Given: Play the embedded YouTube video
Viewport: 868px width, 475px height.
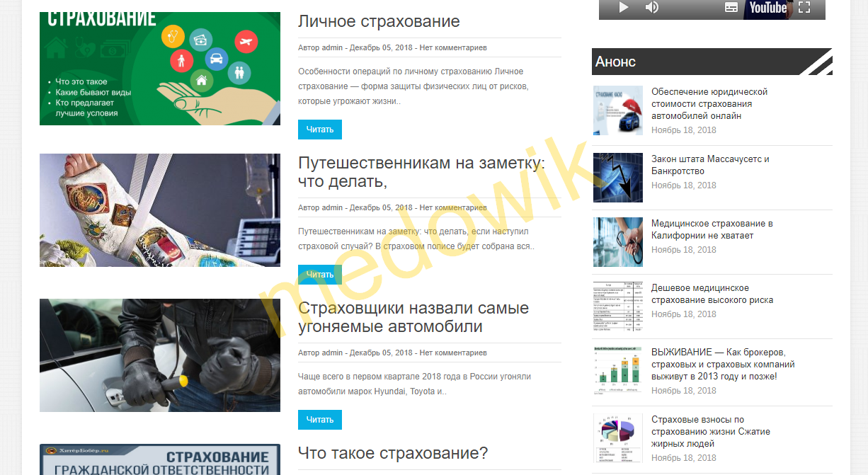Looking at the screenshot, I should 624,8.
